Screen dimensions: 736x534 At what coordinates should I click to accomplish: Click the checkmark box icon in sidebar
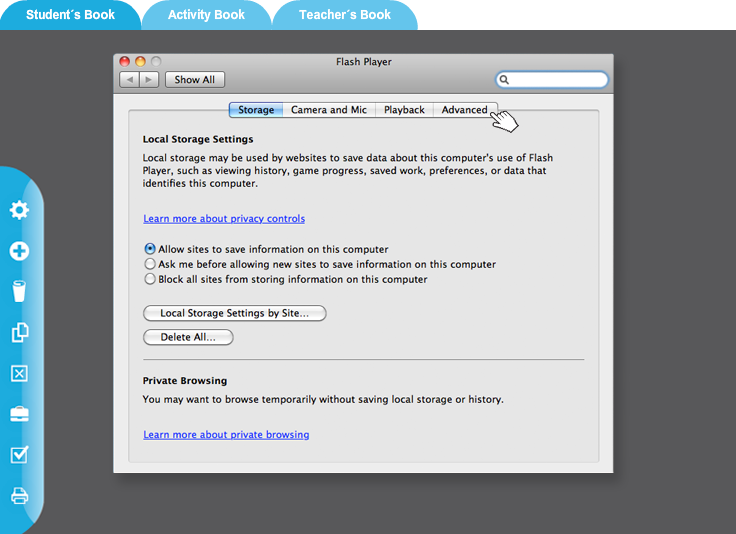click(x=19, y=455)
